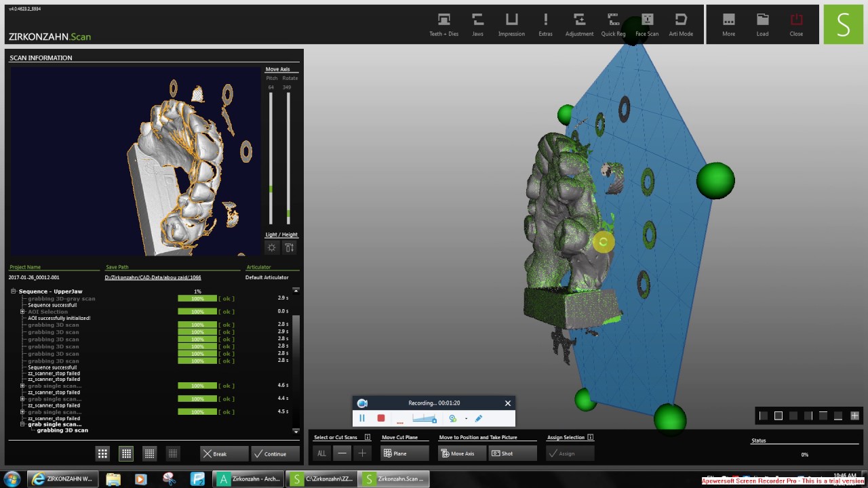868x488 pixels.
Task: Click the large green sphere on cut plane
Action: pos(715,180)
